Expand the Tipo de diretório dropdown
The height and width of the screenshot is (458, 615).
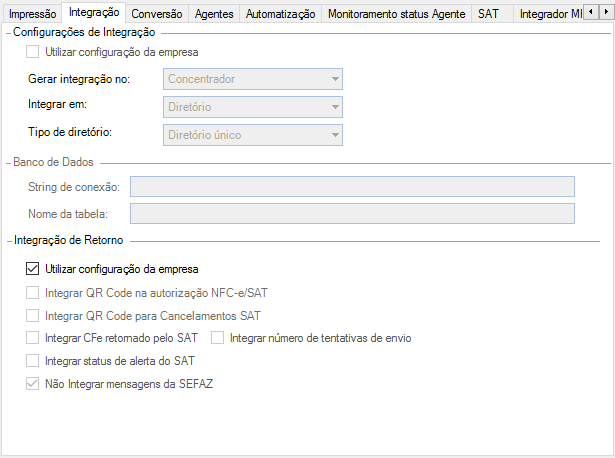click(252, 135)
